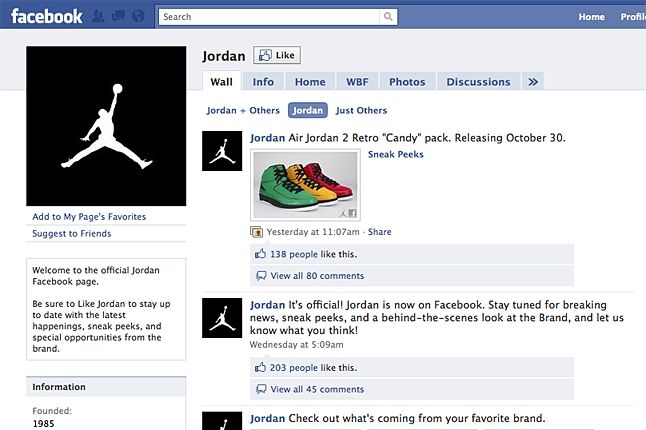
Task: Open the Sneak Peeks album link
Action: point(396,154)
